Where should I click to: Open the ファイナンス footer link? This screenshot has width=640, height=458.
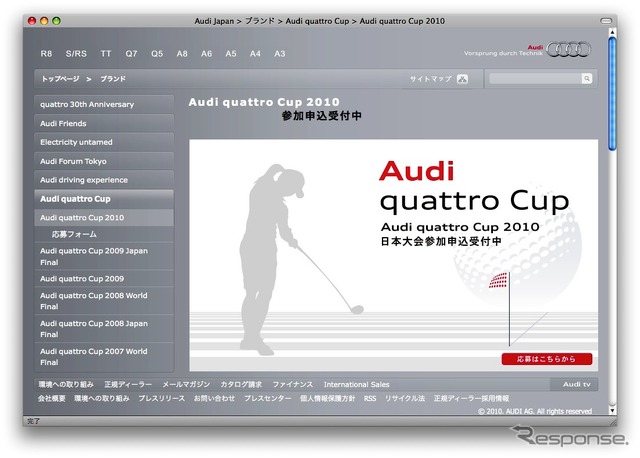click(293, 385)
